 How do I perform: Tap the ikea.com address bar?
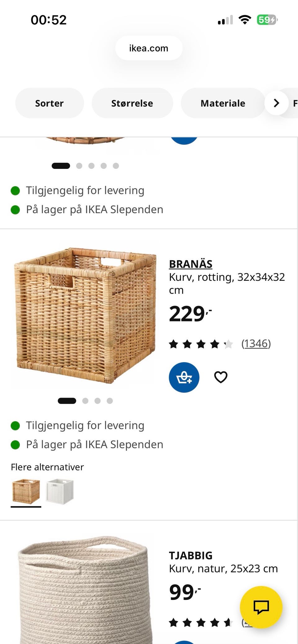pos(149,48)
